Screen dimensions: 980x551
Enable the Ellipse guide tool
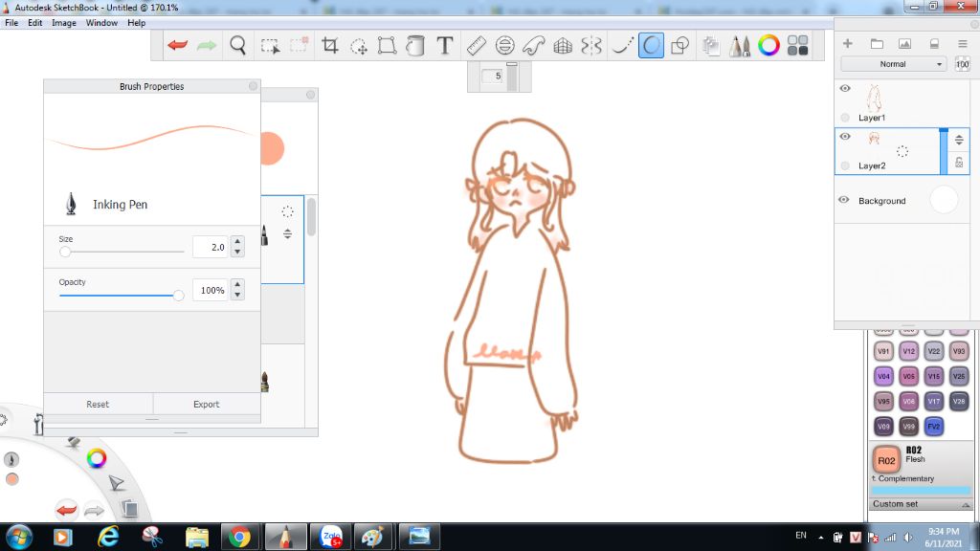point(505,45)
